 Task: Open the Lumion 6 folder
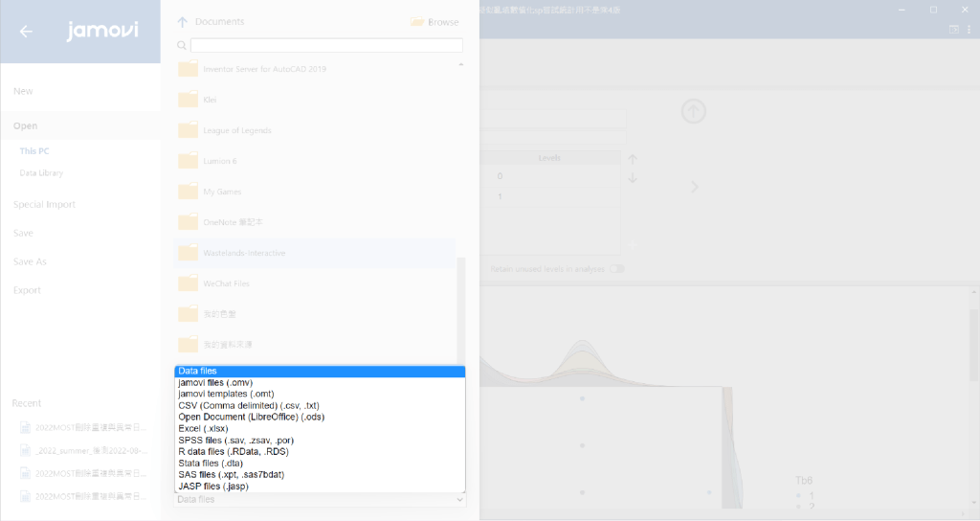tap(220, 161)
